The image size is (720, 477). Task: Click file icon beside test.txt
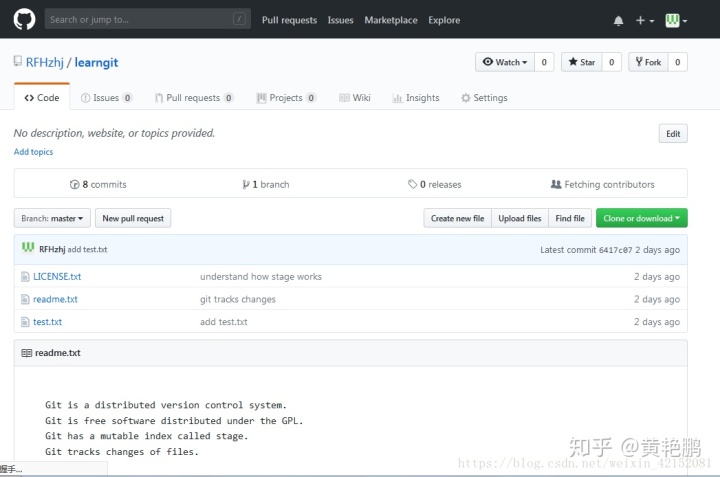25,322
